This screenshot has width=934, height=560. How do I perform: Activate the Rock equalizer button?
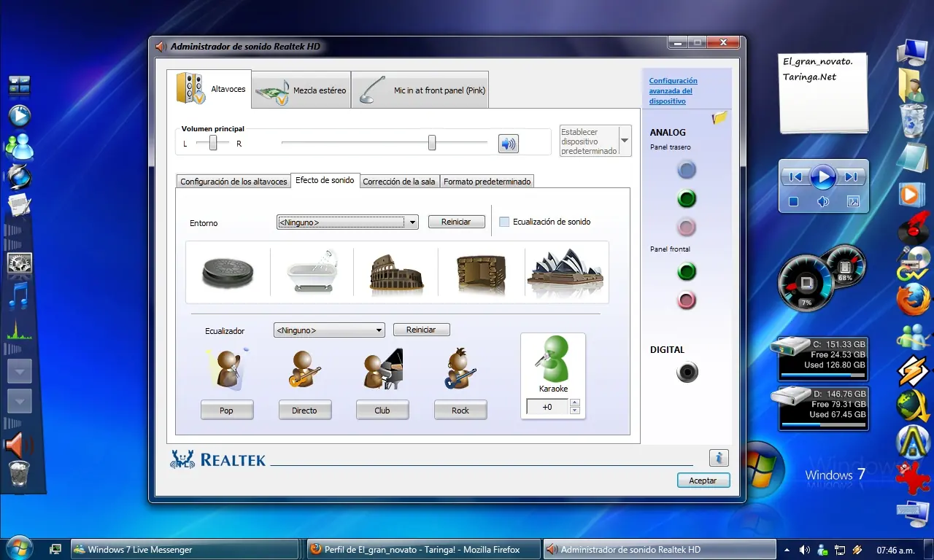[460, 411]
